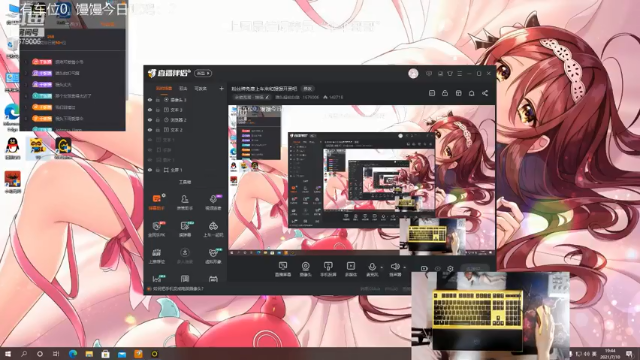Click the start streaming button at bottom right
640x360 pixels.
pos(476,269)
